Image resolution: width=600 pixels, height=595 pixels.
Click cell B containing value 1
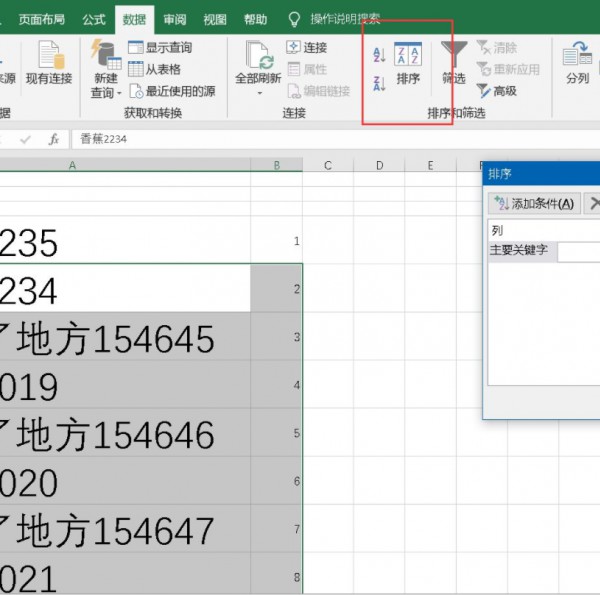276,240
